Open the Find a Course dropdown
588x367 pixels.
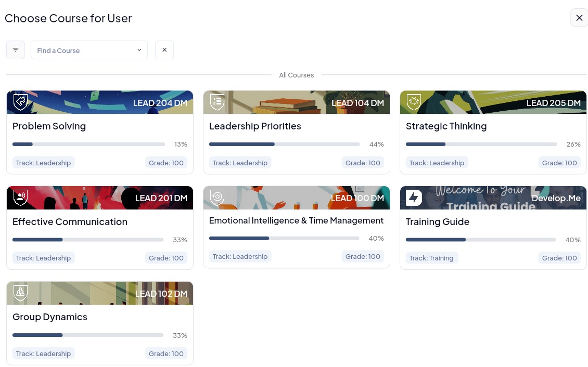click(89, 50)
